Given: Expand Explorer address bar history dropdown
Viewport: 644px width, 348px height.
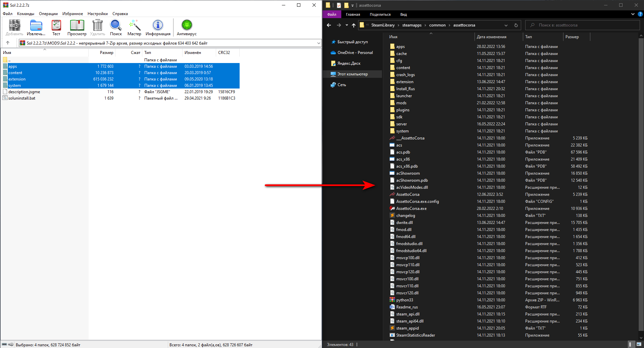Looking at the screenshot, I should 506,25.
